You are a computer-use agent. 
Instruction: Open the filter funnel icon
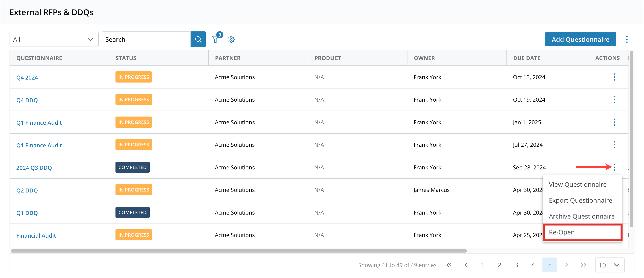tap(215, 39)
